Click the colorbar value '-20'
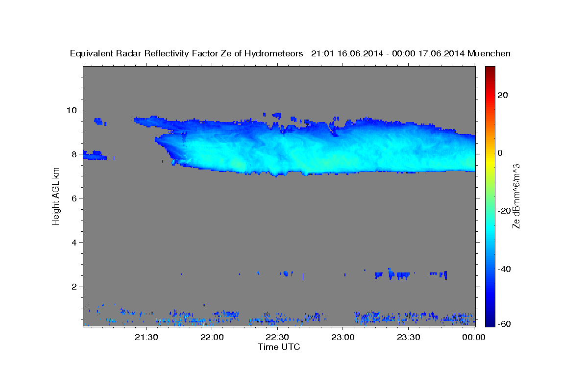 click(x=505, y=211)
